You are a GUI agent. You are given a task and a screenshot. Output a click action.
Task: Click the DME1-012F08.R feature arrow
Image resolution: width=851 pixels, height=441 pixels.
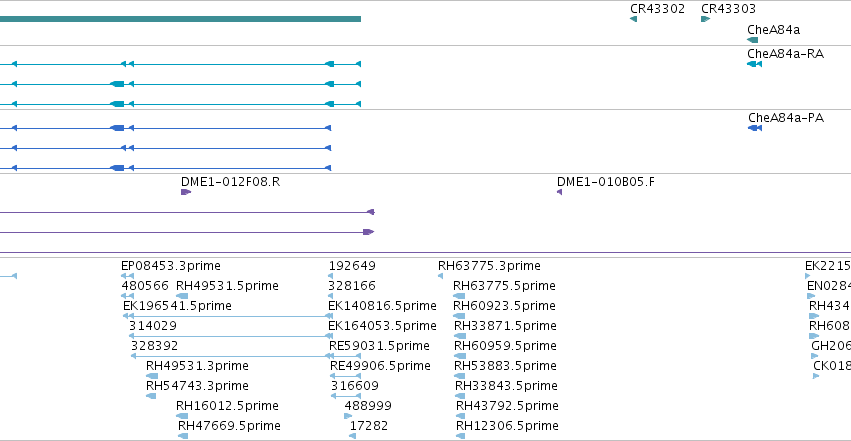(186, 192)
